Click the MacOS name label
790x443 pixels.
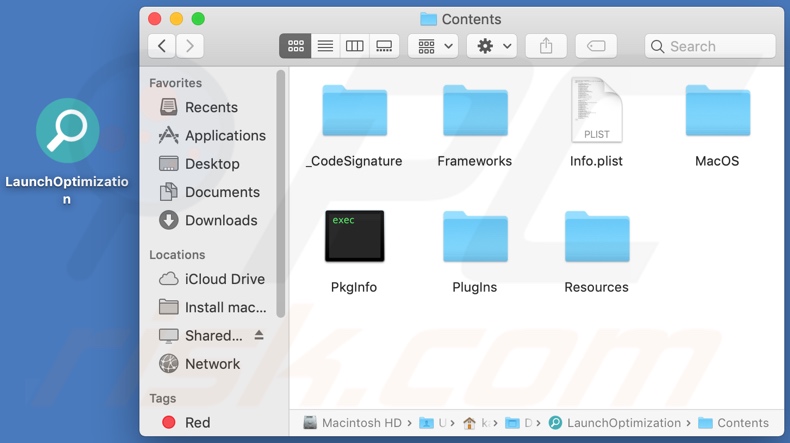pyautogui.click(x=717, y=161)
